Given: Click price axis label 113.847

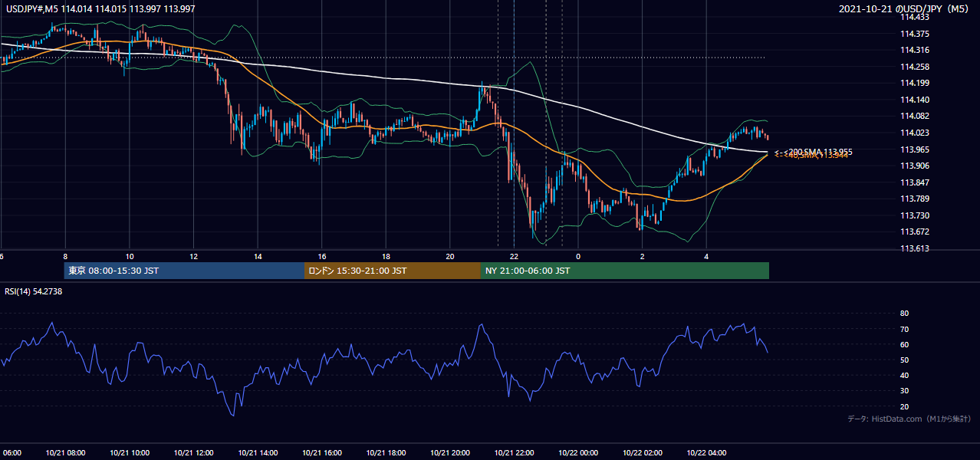Looking at the screenshot, I should [914, 182].
